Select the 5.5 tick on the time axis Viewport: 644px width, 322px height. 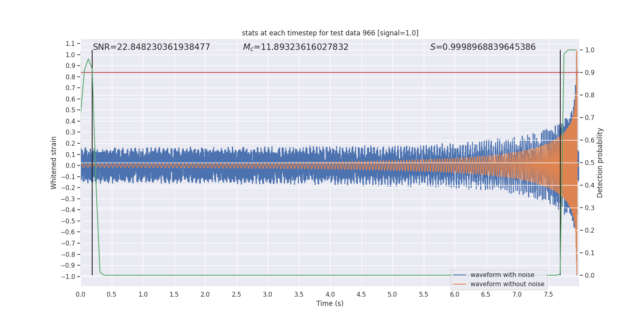(423, 295)
